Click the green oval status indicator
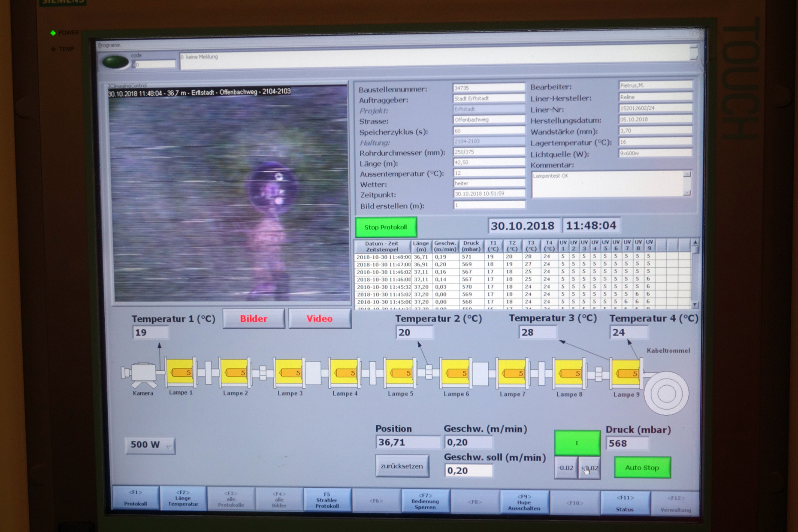The width and height of the screenshot is (798, 532). [x=115, y=62]
